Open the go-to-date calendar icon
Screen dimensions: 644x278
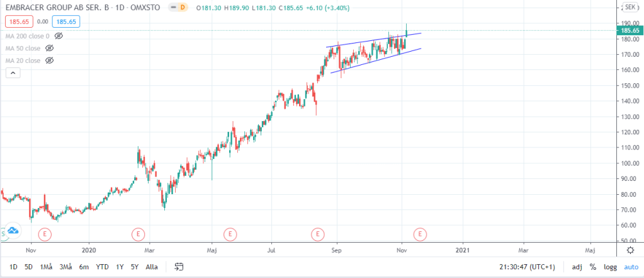[x=179, y=267]
